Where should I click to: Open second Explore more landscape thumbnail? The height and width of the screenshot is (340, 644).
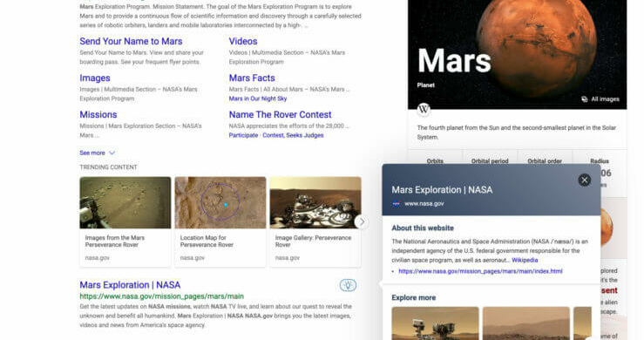526,323
